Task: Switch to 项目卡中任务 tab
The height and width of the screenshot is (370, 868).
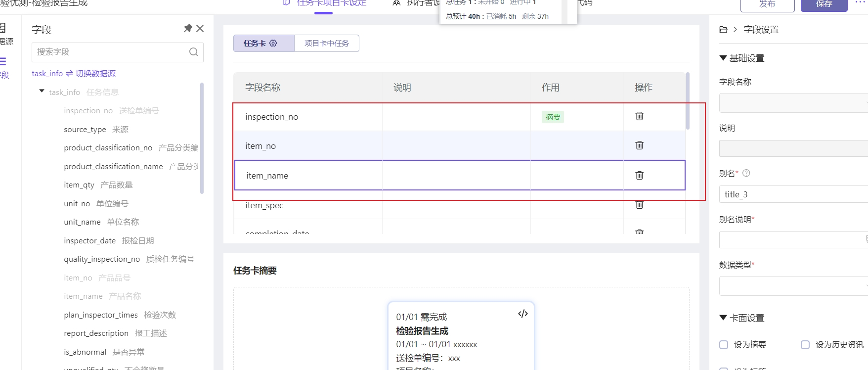Action: point(327,43)
